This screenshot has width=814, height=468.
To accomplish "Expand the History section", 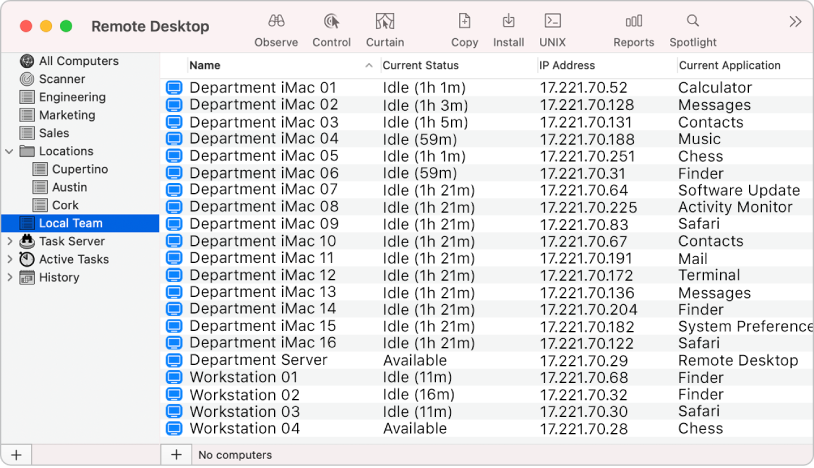I will 10,277.
